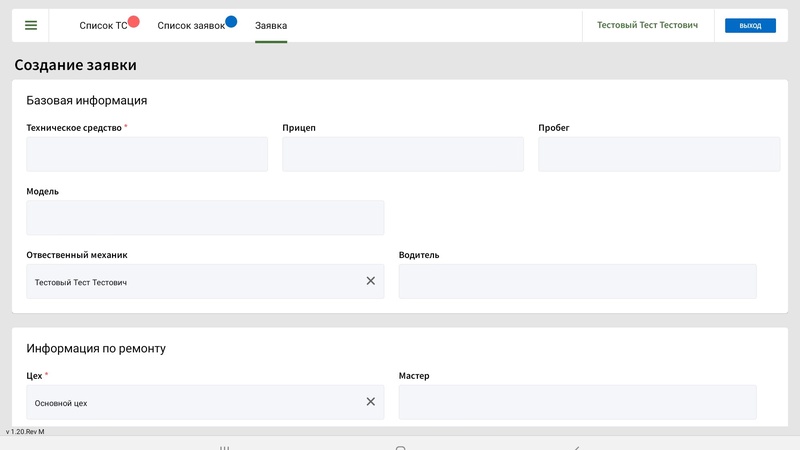Select the Заявка tab

click(x=271, y=26)
